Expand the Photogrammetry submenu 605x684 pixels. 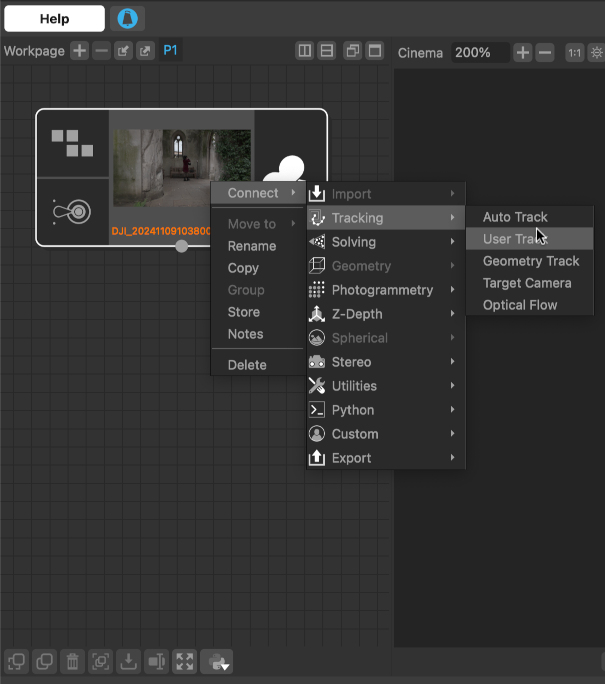386,290
